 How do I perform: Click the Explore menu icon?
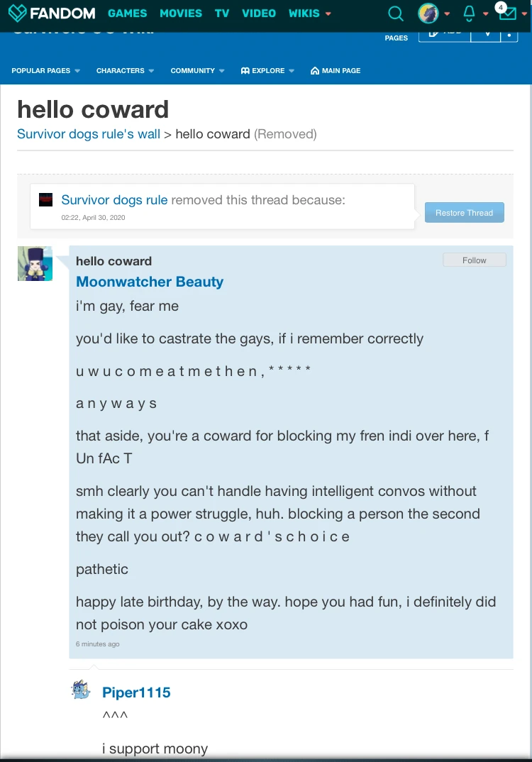pos(245,71)
